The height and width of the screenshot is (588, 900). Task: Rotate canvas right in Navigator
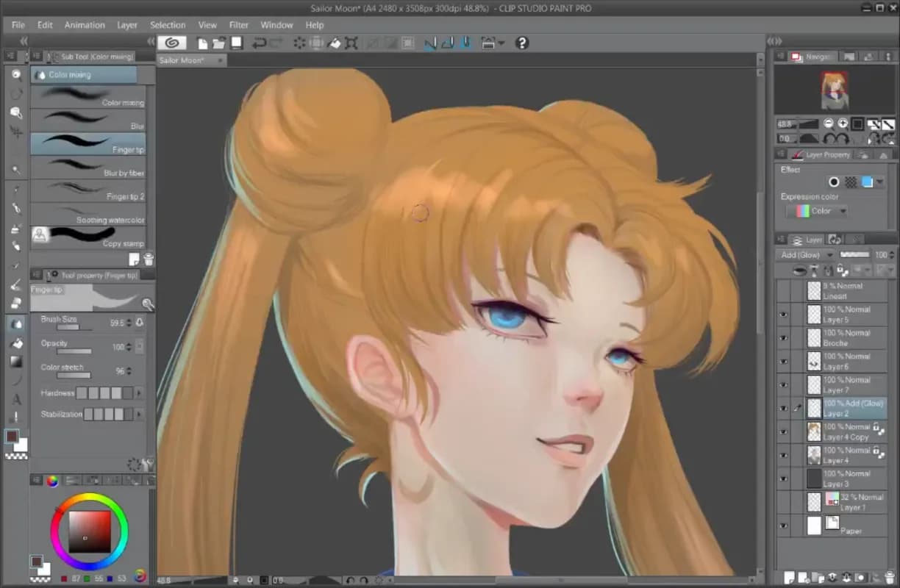point(844,138)
